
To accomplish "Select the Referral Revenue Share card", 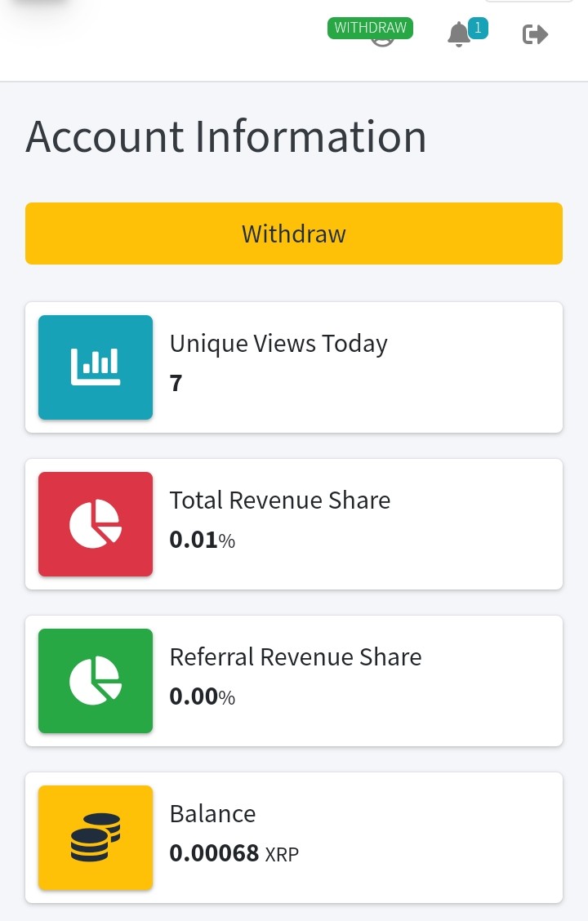I will tap(294, 681).
